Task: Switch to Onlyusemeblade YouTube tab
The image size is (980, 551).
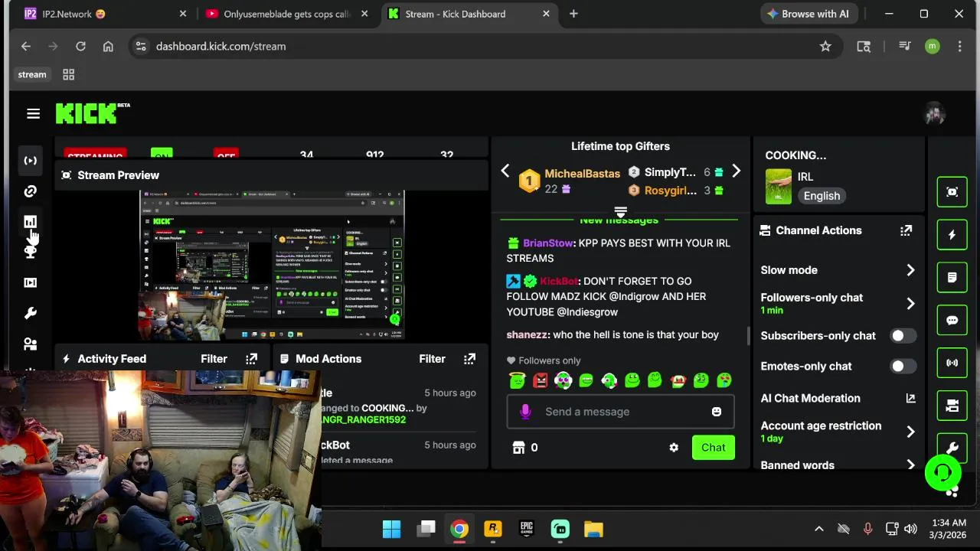Action: [287, 14]
